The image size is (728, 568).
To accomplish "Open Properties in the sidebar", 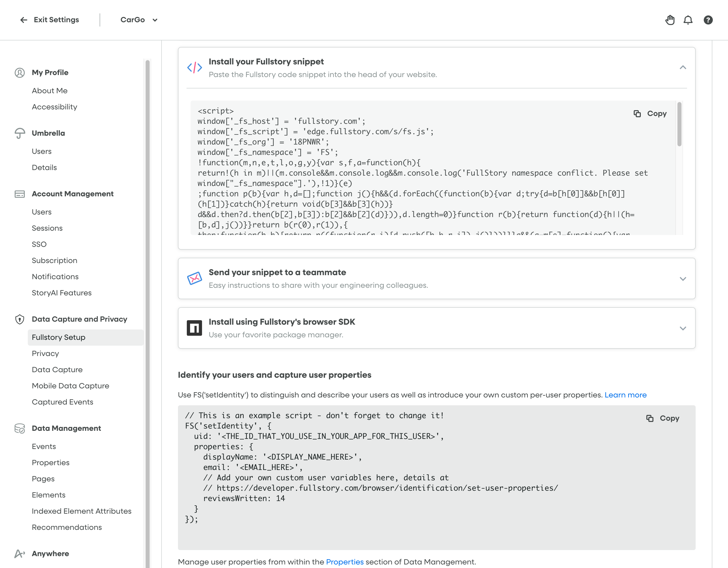I will (51, 463).
